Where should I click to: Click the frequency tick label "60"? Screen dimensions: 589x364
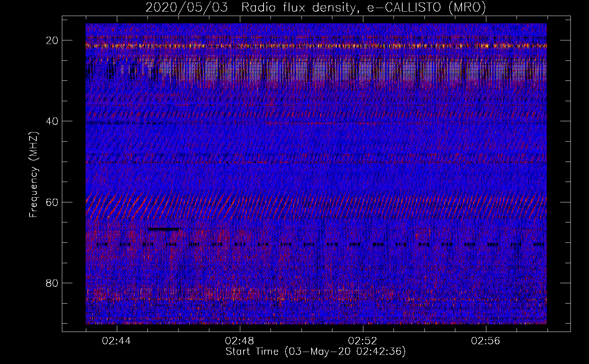coord(52,202)
